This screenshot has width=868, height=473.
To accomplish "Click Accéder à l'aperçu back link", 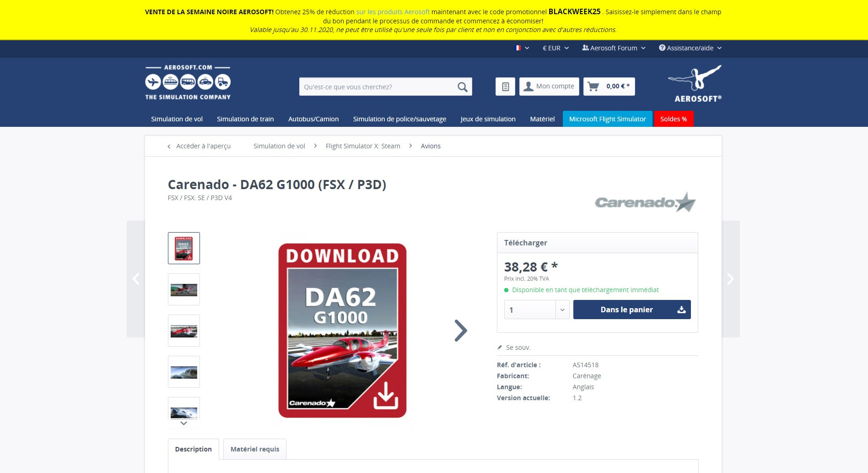I will pyautogui.click(x=199, y=146).
